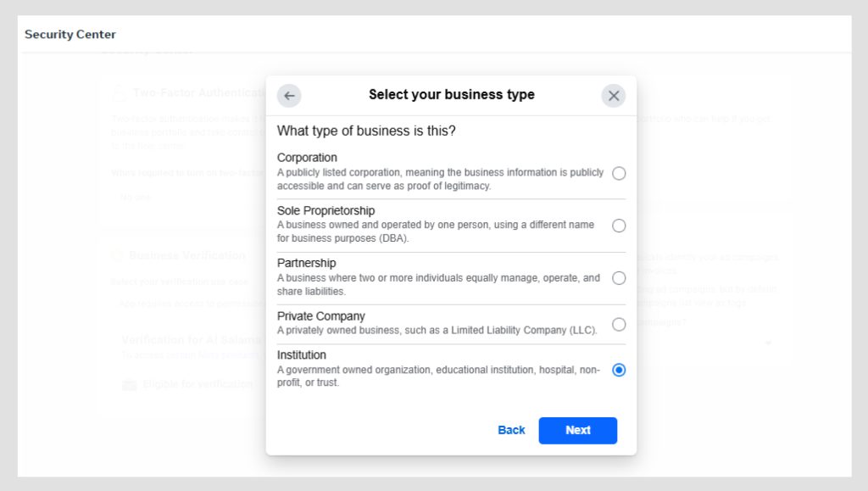This screenshot has height=491, width=868.
Task: Pick the Partnership radio button
Action: pyautogui.click(x=619, y=278)
